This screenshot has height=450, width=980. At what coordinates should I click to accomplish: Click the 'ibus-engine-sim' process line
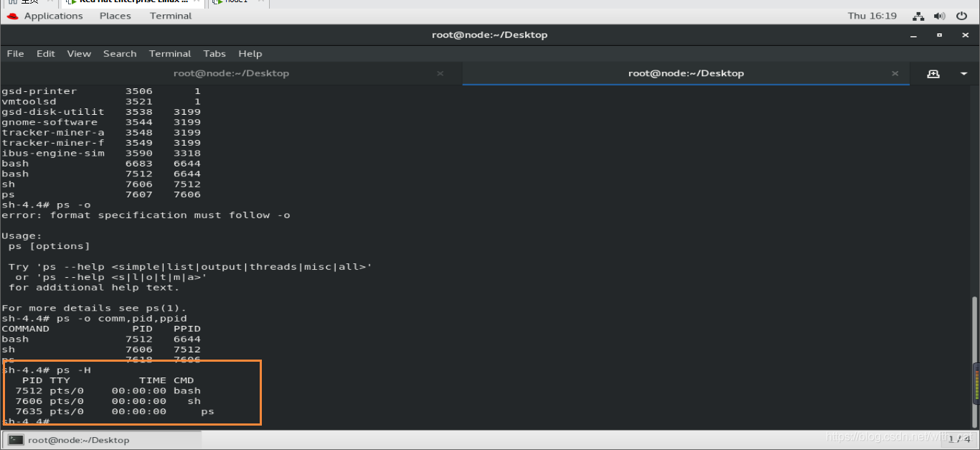coord(101,153)
